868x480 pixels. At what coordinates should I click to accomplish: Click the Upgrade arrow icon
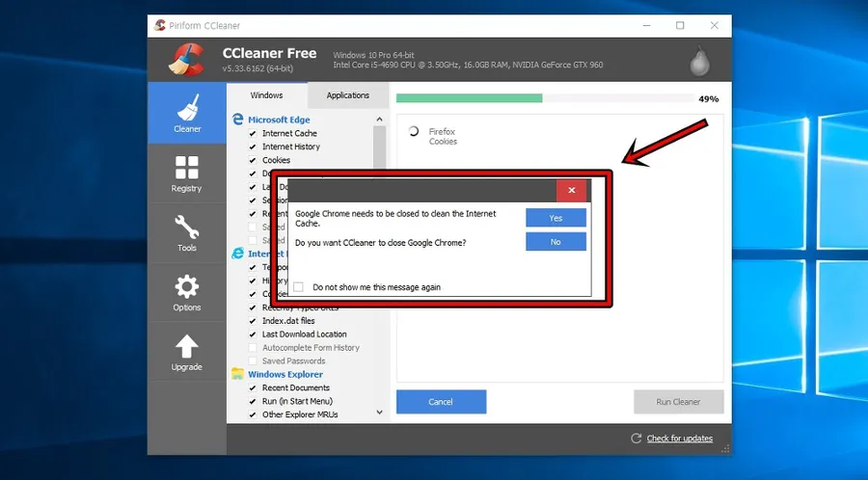[186, 346]
